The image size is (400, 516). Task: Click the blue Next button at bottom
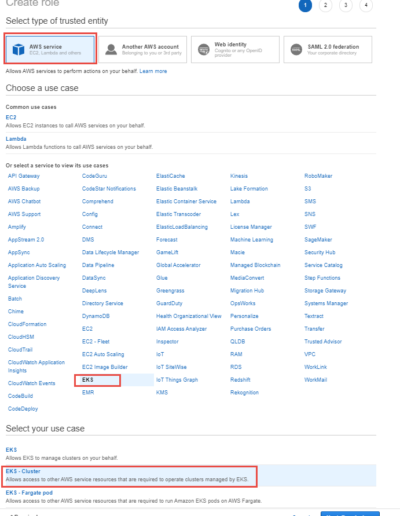[350, 514]
